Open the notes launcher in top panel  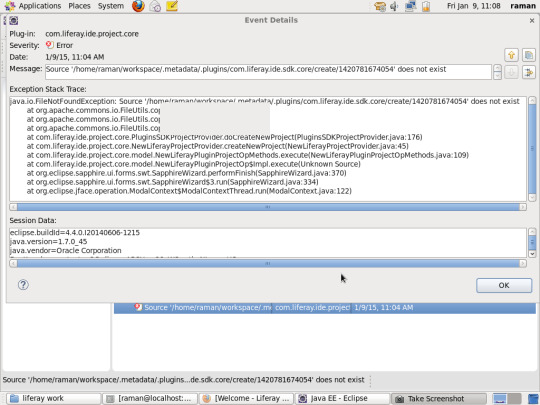172,6
